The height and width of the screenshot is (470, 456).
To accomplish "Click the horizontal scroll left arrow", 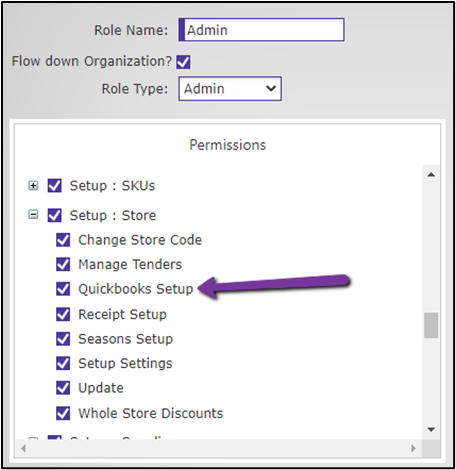I will 23,448.
